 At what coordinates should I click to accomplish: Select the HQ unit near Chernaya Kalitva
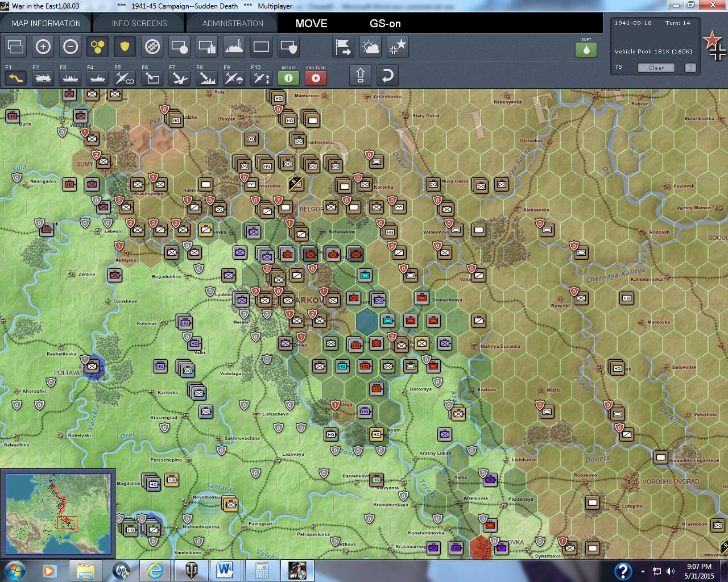point(627,298)
